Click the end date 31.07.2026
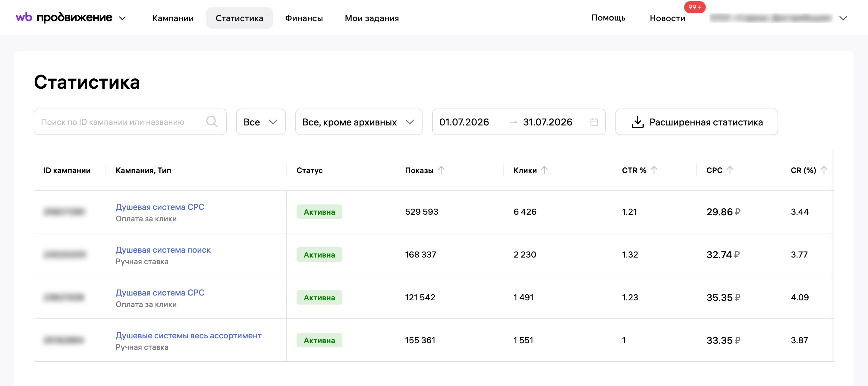 [548, 122]
